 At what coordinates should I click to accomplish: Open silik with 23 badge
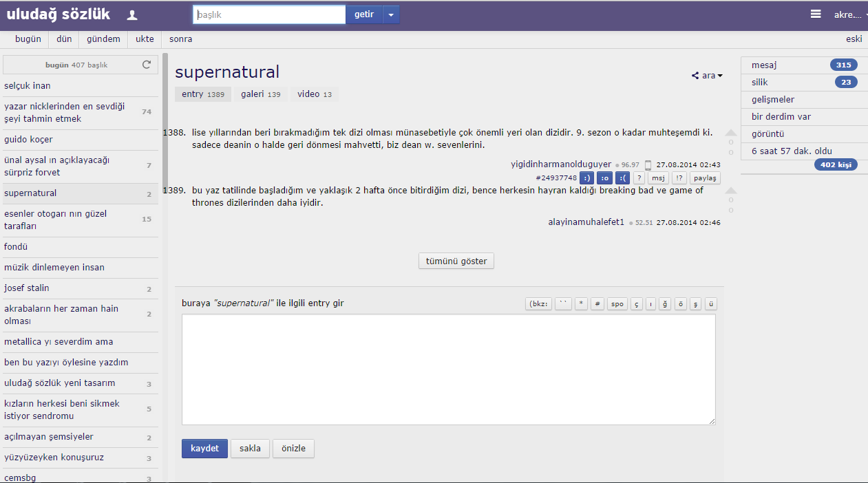(804, 83)
